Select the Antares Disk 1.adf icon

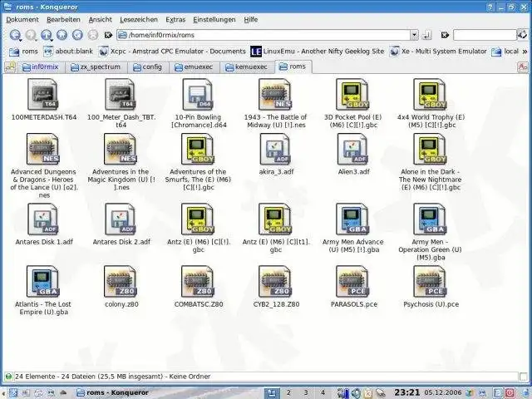(42, 219)
